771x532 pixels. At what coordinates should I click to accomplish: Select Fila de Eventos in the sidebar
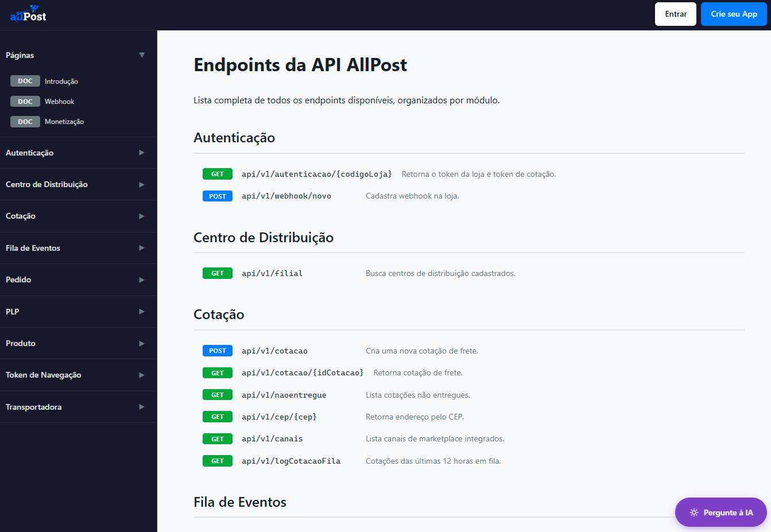(33, 248)
